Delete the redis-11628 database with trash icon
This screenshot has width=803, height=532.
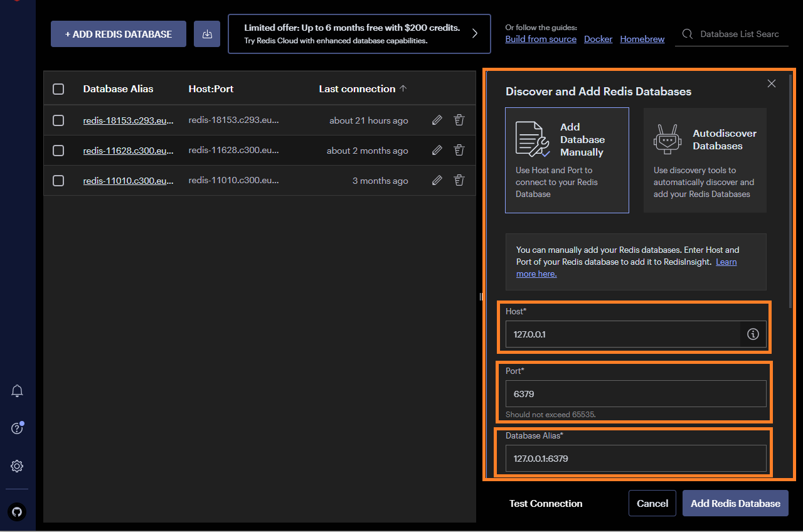click(x=459, y=151)
